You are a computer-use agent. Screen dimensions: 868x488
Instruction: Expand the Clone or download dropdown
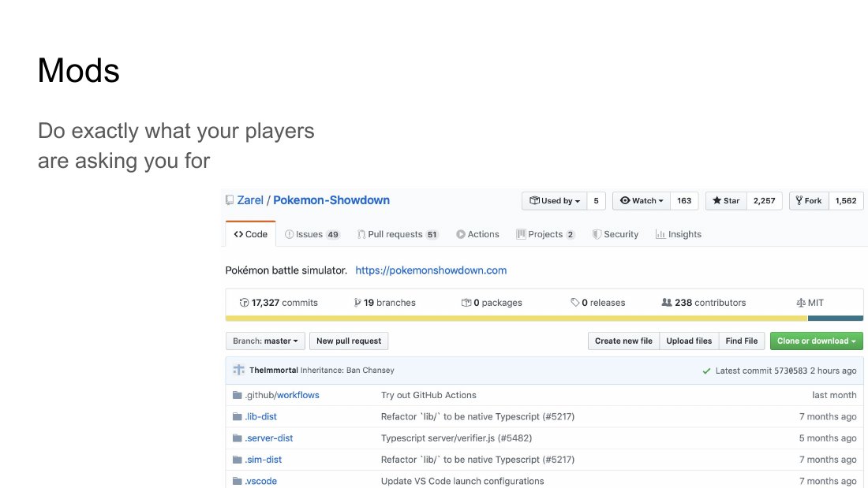point(817,341)
